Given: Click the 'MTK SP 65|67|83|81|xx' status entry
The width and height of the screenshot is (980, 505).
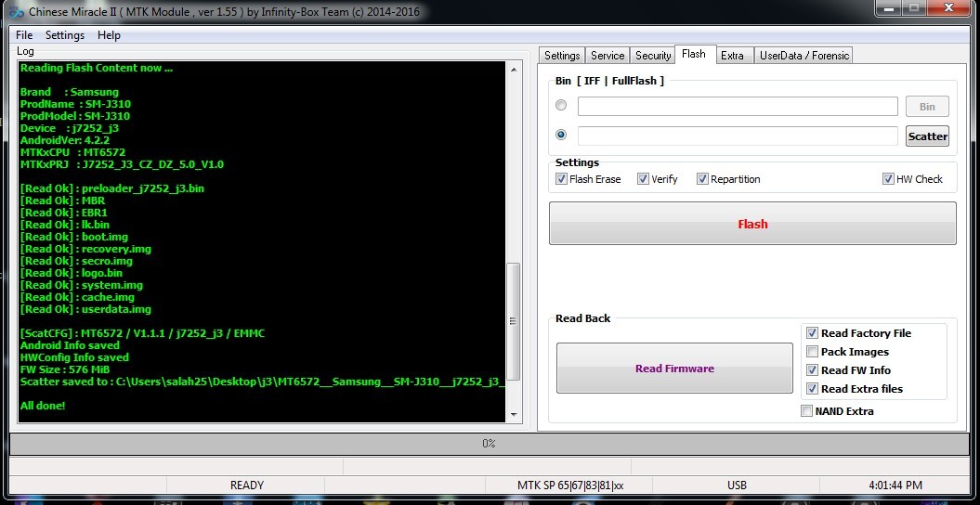Looking at the screenshot, I should [570, 485].
